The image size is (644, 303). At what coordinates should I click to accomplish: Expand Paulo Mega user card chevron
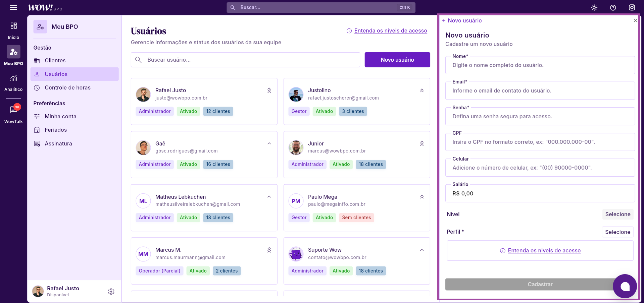point(422,197)
